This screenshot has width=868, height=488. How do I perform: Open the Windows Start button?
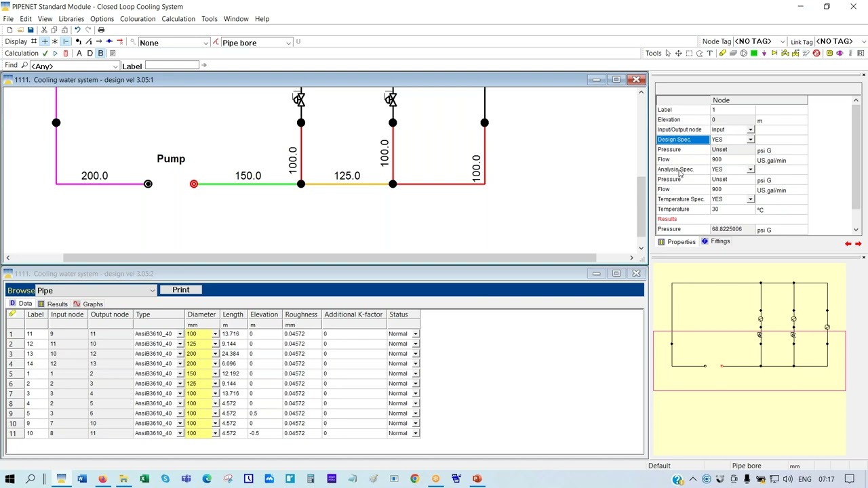tap(9, 479)
